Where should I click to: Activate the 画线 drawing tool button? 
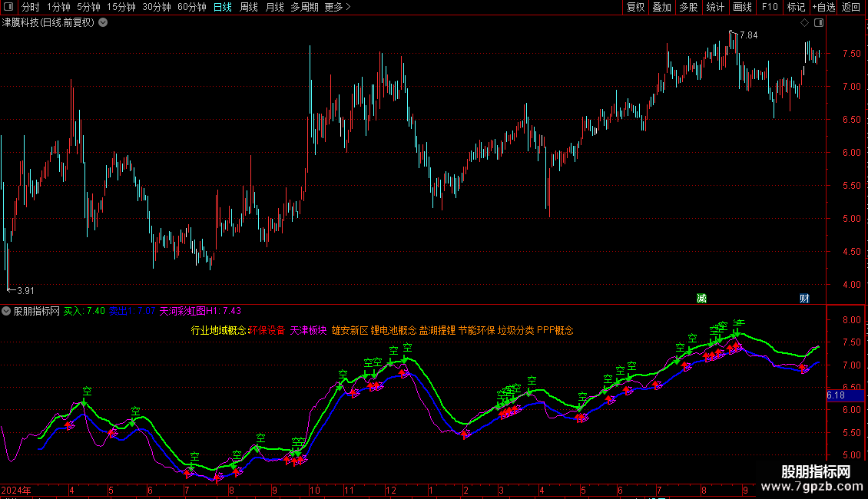click(742, 7)
